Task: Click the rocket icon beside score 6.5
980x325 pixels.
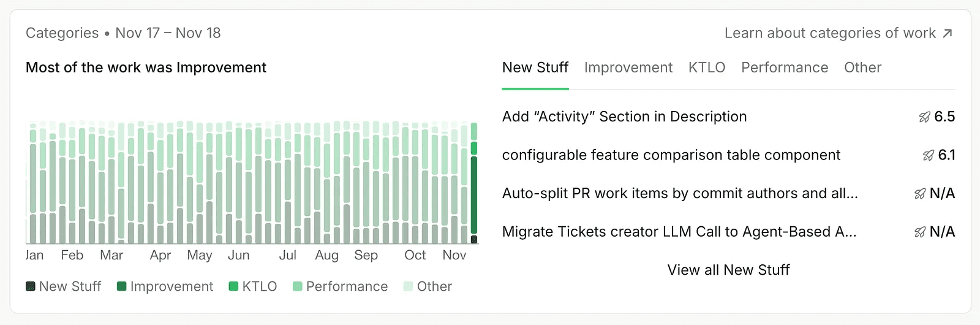Action: coord(925,117)
